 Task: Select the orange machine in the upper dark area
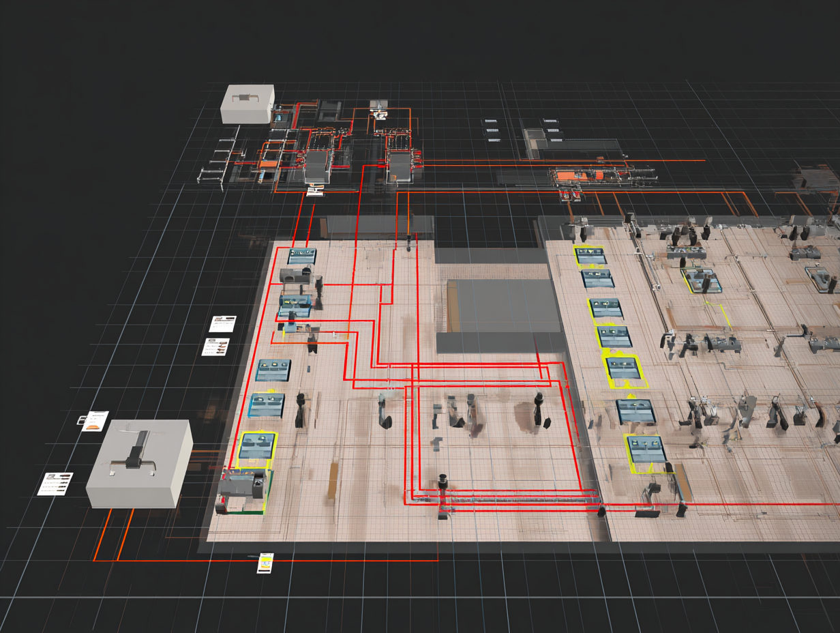571,175
